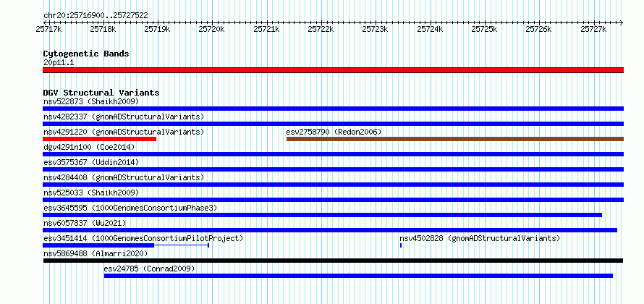Viewport: 644px width, 304px height.
Task: Open variant label esv3575367 (Uddin2014)
Action: point(91,162)
